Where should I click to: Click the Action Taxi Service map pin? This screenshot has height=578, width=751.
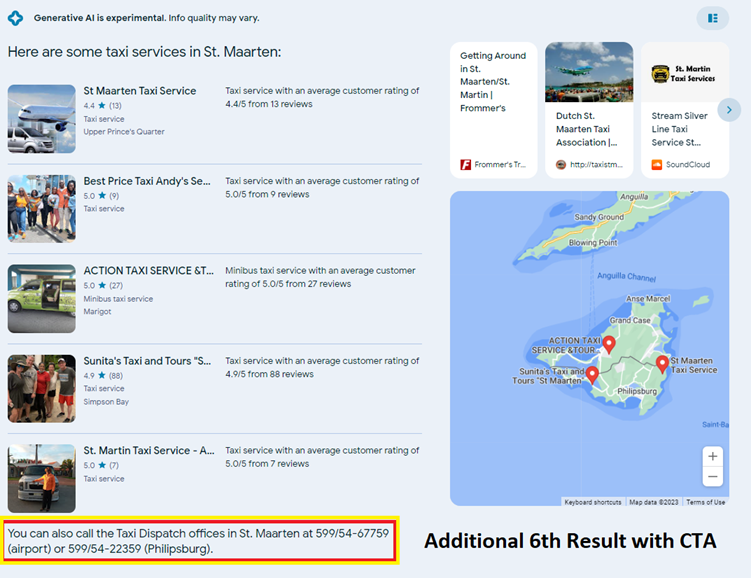[x=608, y=345]
